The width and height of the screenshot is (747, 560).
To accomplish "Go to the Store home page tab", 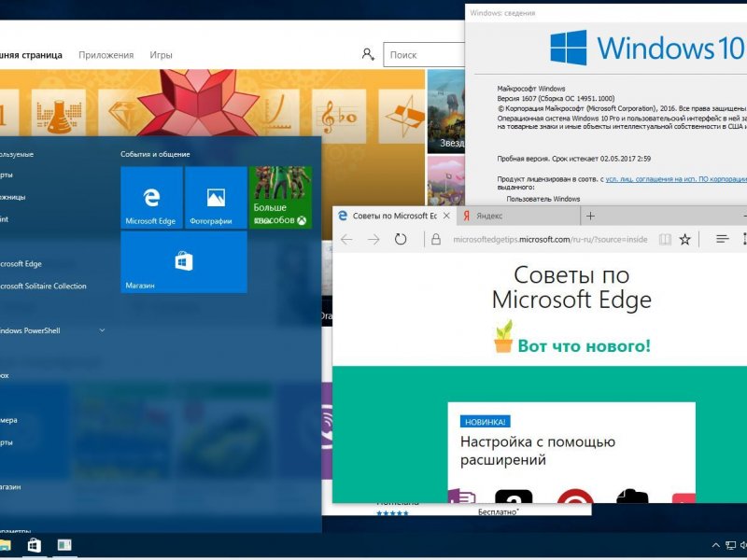I will pos(31,55).
